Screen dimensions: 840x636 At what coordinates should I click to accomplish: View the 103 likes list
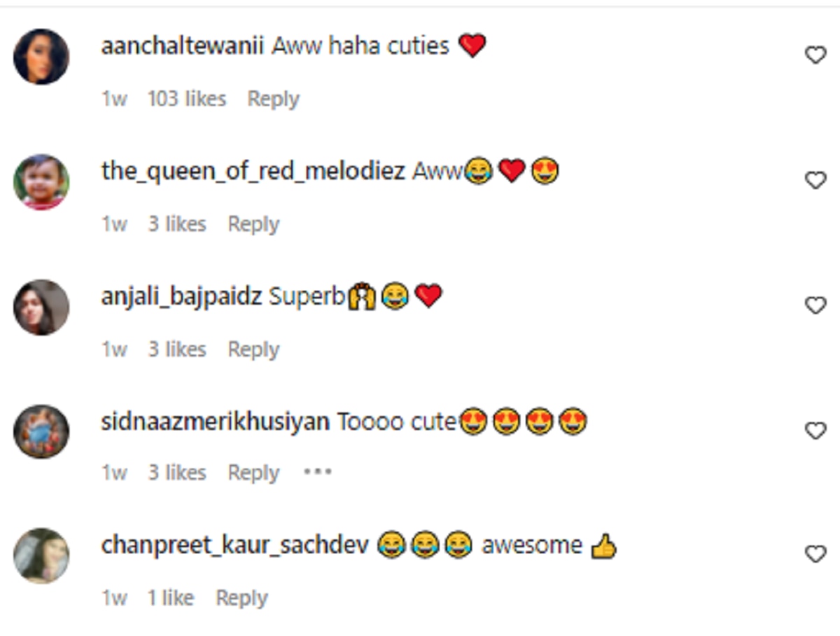point(186,99)
